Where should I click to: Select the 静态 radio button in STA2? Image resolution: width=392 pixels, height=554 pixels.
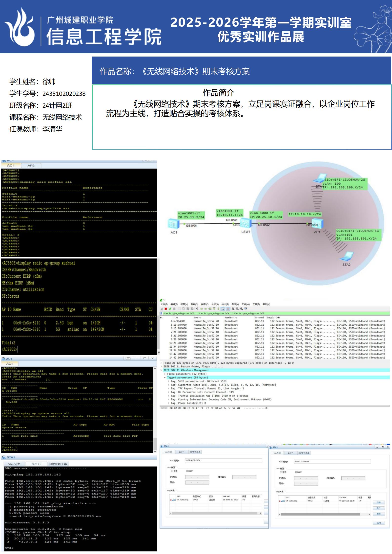(x=281, y=472)
